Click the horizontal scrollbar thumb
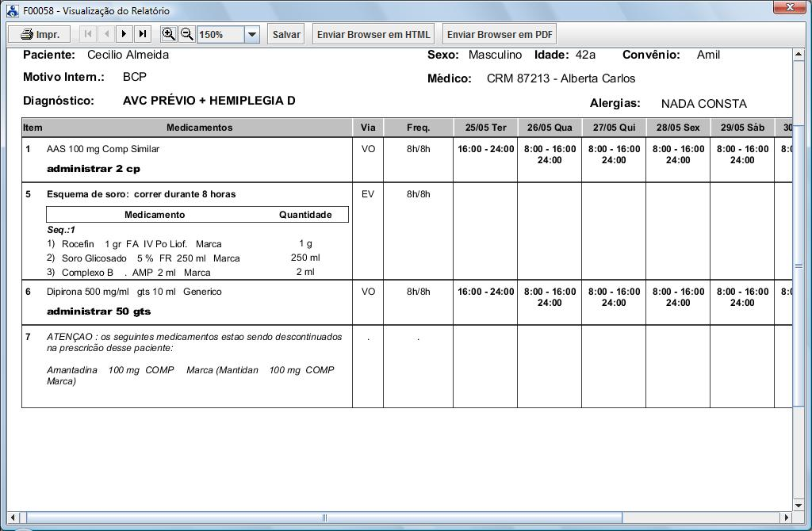 [325, 518]
